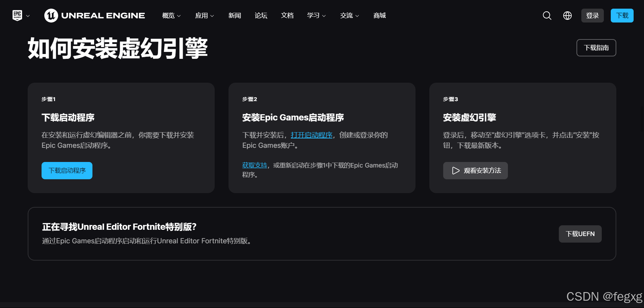Viewport: 644px width, 308px height.
Task: Click the 下载启动程序 button
Action: coord(67,171)
